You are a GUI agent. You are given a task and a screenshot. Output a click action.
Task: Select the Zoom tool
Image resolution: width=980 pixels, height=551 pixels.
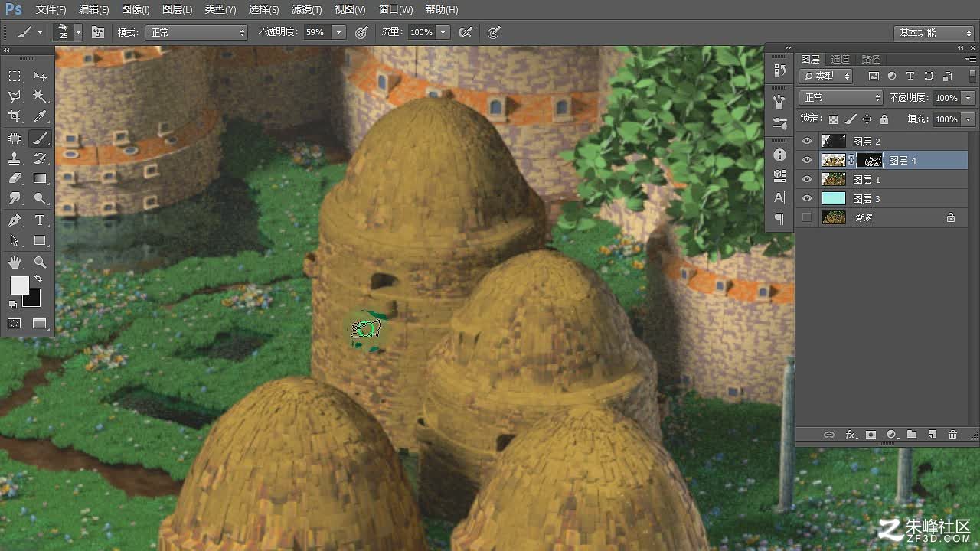pyautogui.click(x=40, y=262)
